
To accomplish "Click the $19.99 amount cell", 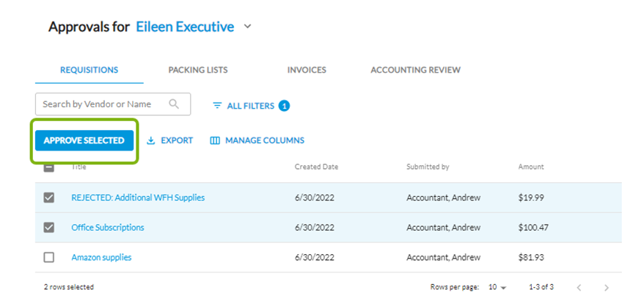I will [531, 198].
